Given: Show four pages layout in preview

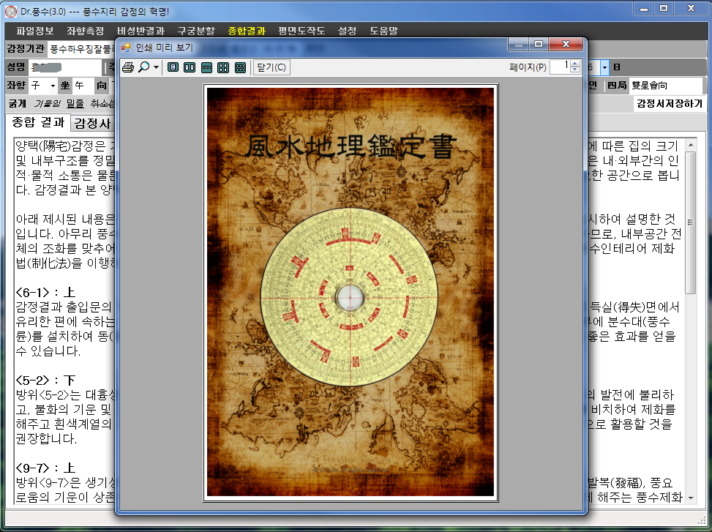Looking at the screenshot, I should [223, 68].
